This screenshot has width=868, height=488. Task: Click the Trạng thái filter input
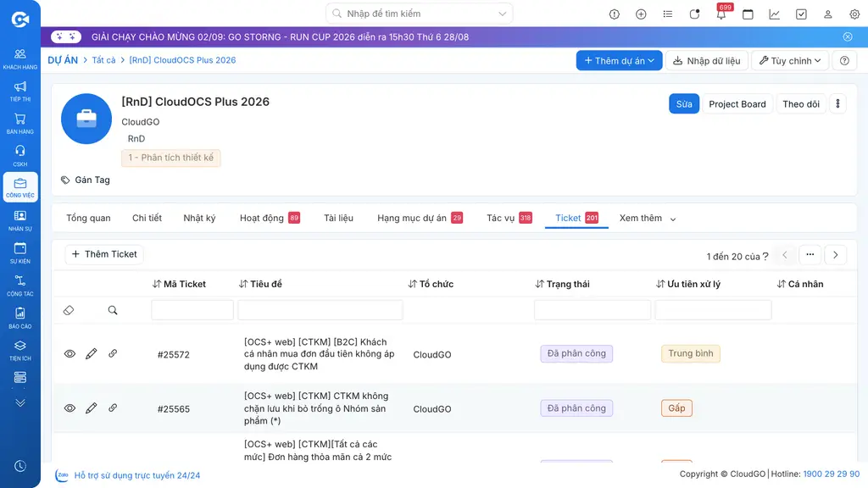(593, 310)
